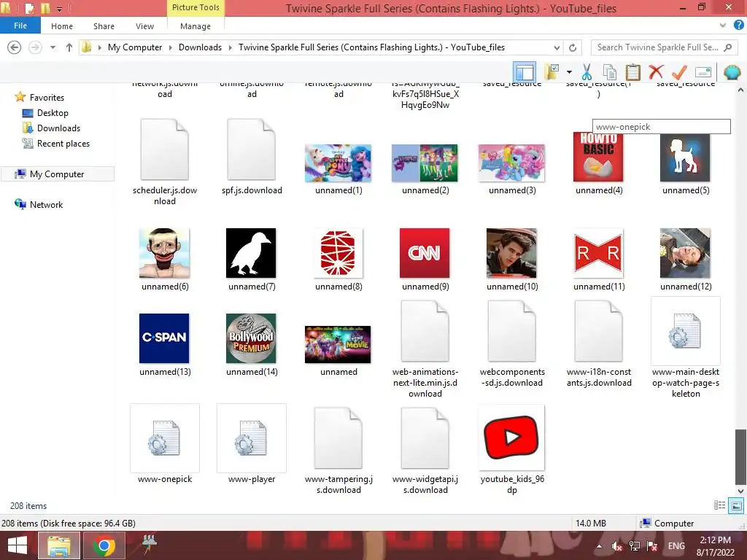747x560 pixels.
Task: Switch to Large icons view in status bar
Action: [736, 505]
